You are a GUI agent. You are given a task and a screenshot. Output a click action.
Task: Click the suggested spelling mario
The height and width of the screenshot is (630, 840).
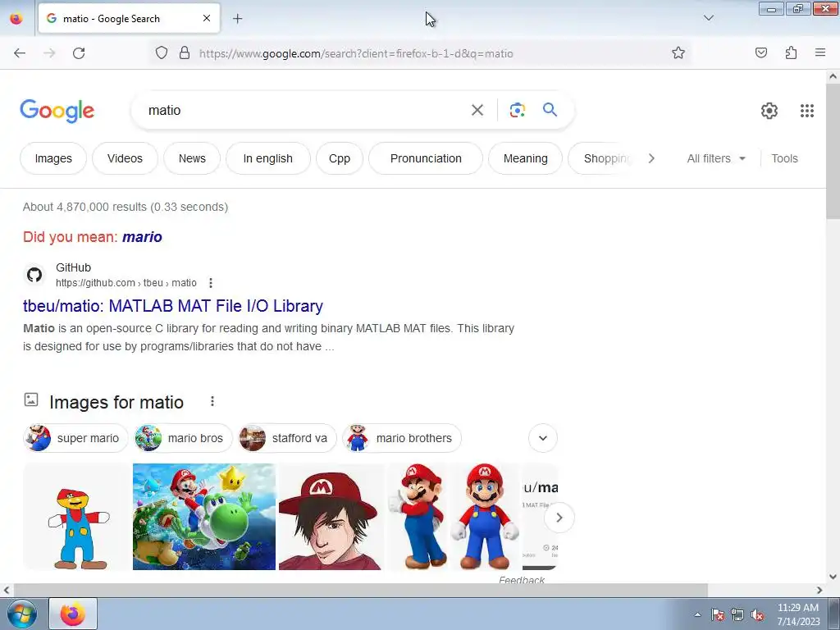[142, 237]
